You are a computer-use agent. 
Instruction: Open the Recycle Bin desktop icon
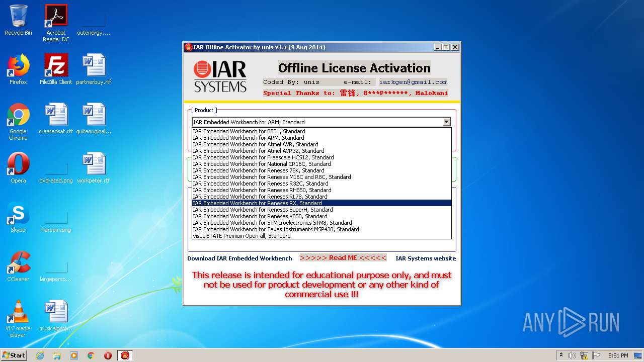[x=18, y=20]
